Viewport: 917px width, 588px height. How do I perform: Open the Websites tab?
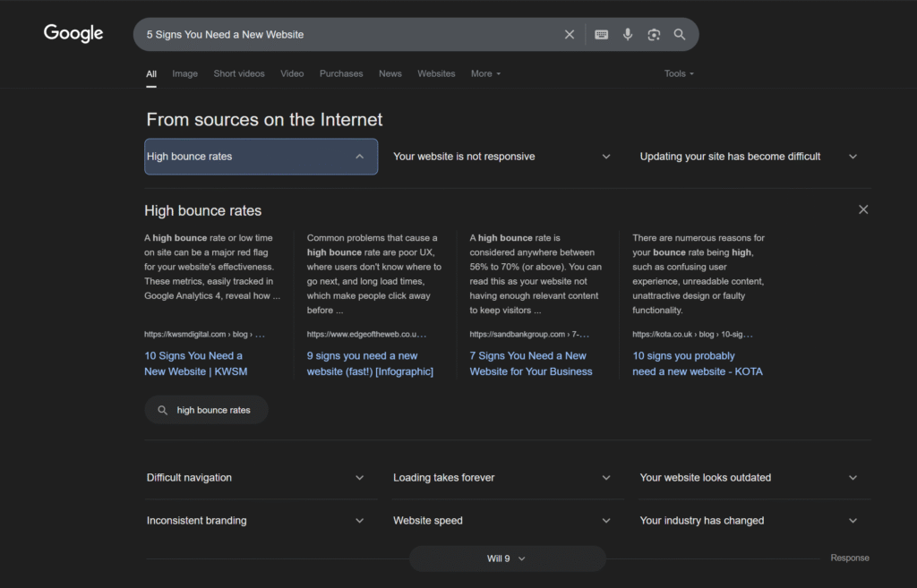click(436, 73)
